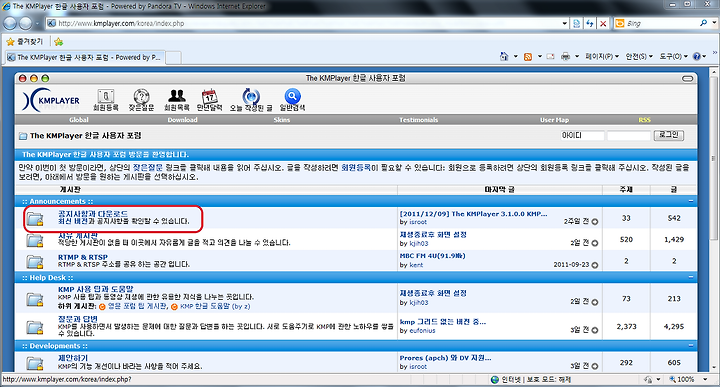Open the Download menu item
Viewport: 720px width, 387px height.
(182, 120)
